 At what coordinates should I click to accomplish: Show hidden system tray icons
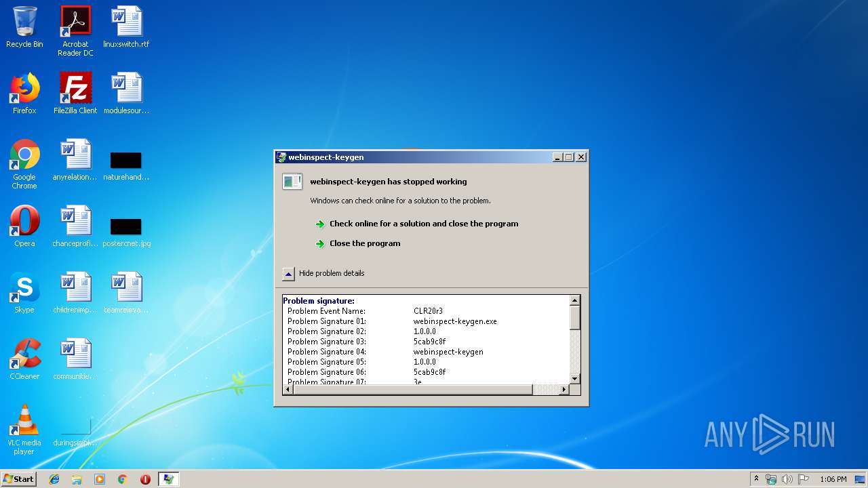click(x=756, y=479)
